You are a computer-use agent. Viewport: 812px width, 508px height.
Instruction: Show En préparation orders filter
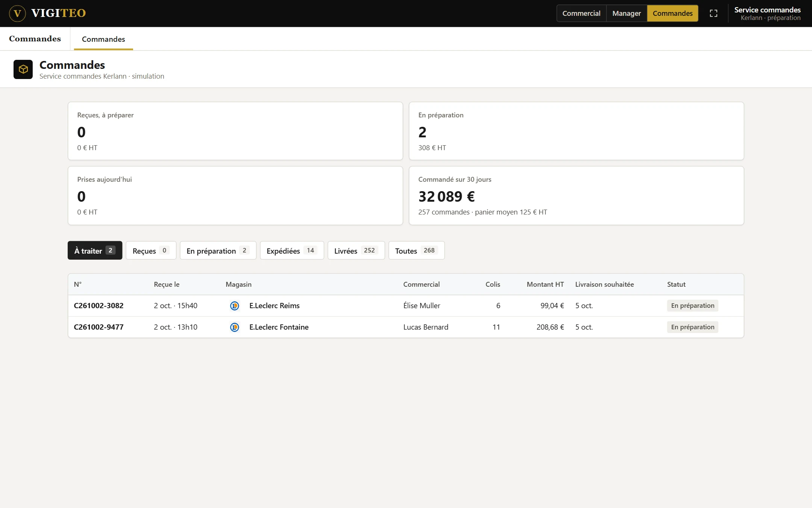(218, 251)
